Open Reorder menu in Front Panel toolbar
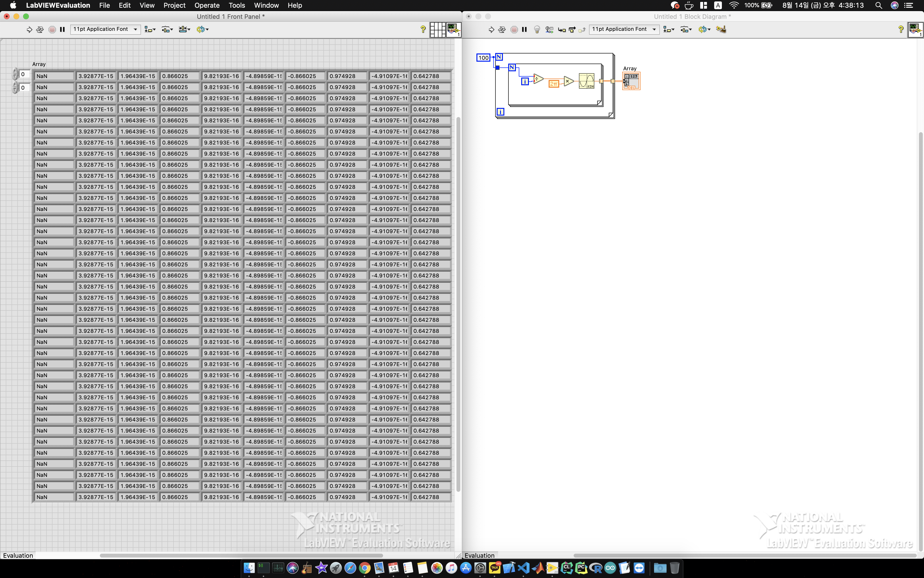This screenshot has height=578, width=924. point(202,29)
